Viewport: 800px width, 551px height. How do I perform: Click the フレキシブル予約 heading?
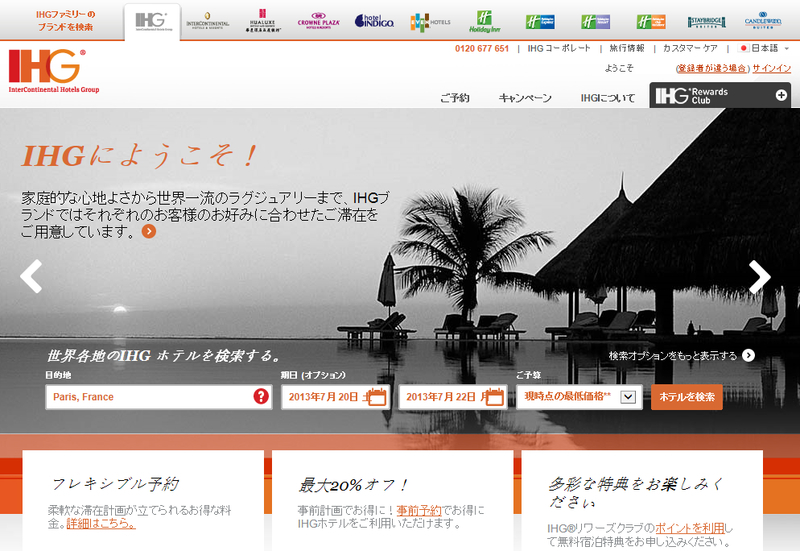115,484
